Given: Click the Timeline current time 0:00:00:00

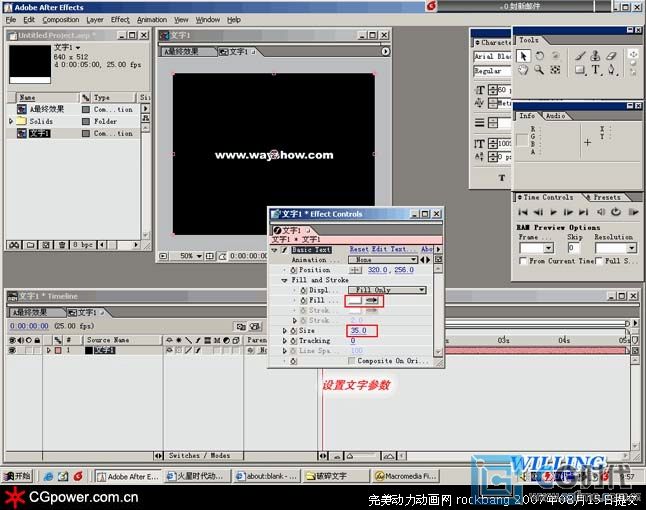Looking at the screenshot, I should coord(29,326).
